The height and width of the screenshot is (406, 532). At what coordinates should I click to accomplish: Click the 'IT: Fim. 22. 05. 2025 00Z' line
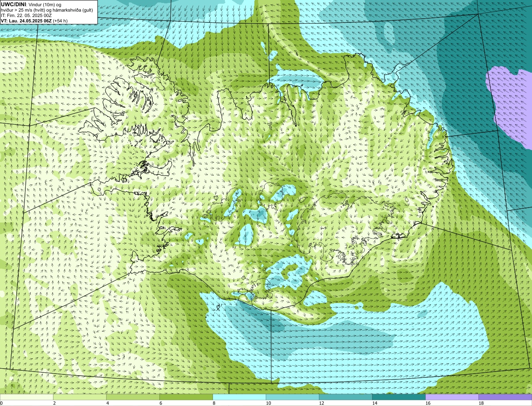coord(26,15)
